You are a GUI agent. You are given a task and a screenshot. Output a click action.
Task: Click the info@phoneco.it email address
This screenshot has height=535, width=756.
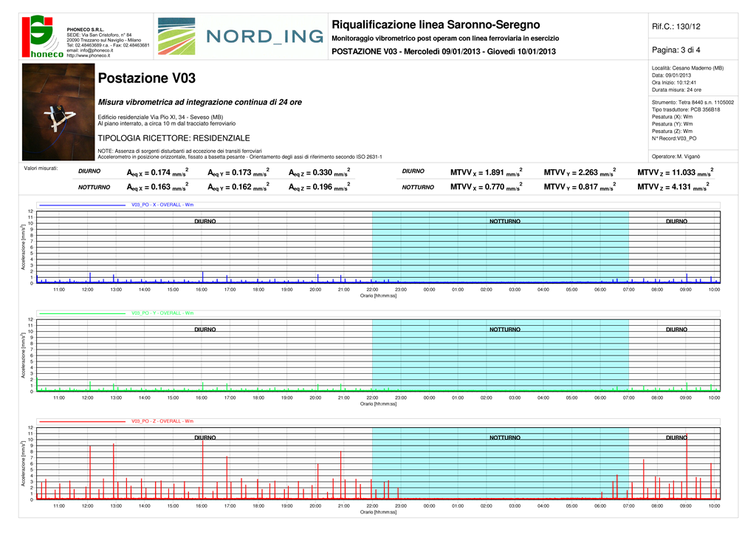(96, 50)
